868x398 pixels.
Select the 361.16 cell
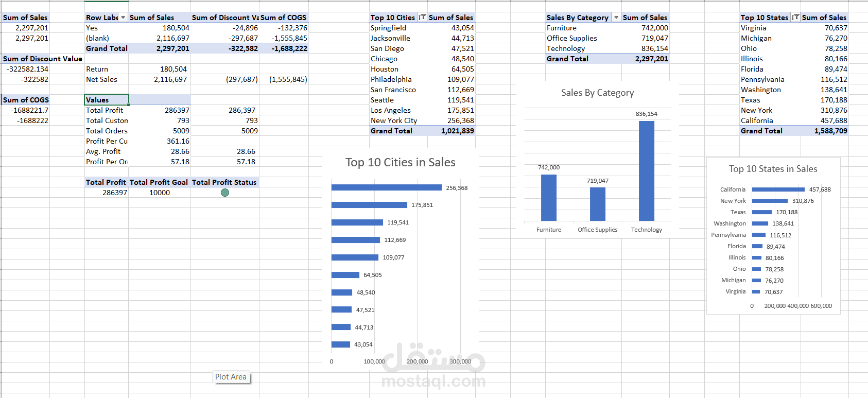pyautogui.click(x=160, y=141)
